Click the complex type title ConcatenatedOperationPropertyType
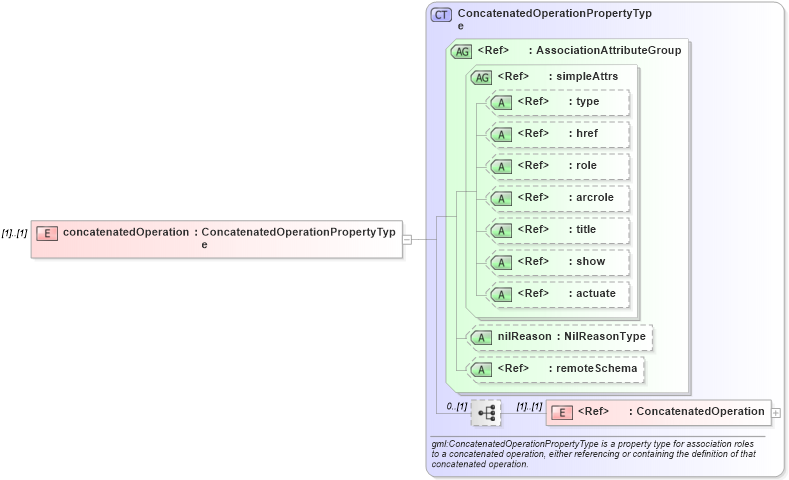The width and height of the screenshot is (789, 480). (x=555, y=19)
